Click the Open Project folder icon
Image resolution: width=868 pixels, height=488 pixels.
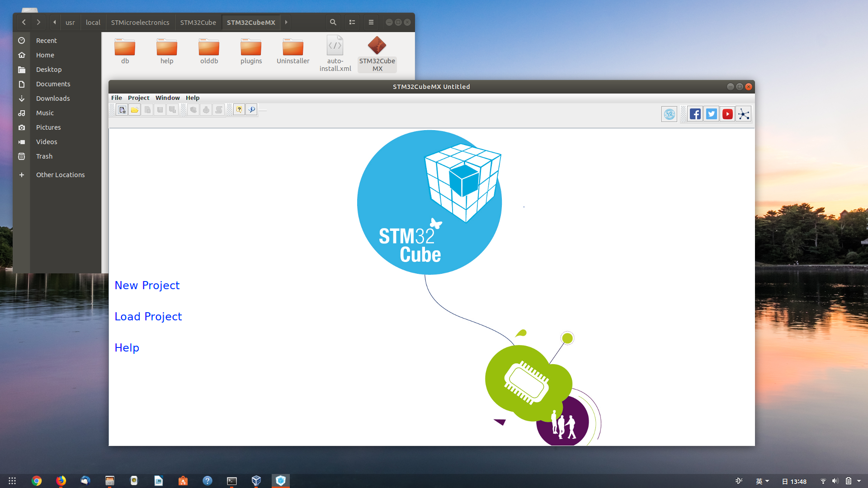click(x=134, y=110)
